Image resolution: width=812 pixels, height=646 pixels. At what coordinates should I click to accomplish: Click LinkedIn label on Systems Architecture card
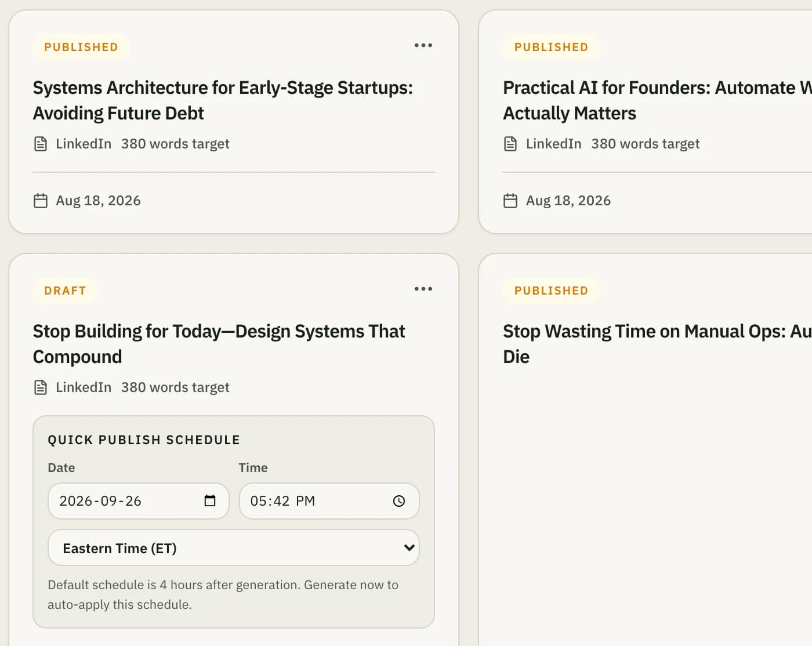(x=84, y=144)
